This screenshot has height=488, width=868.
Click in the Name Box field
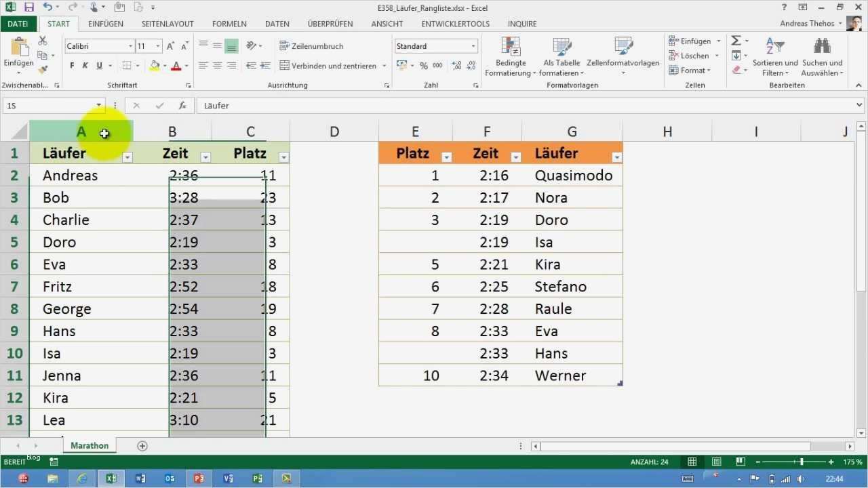click(49, 106)
